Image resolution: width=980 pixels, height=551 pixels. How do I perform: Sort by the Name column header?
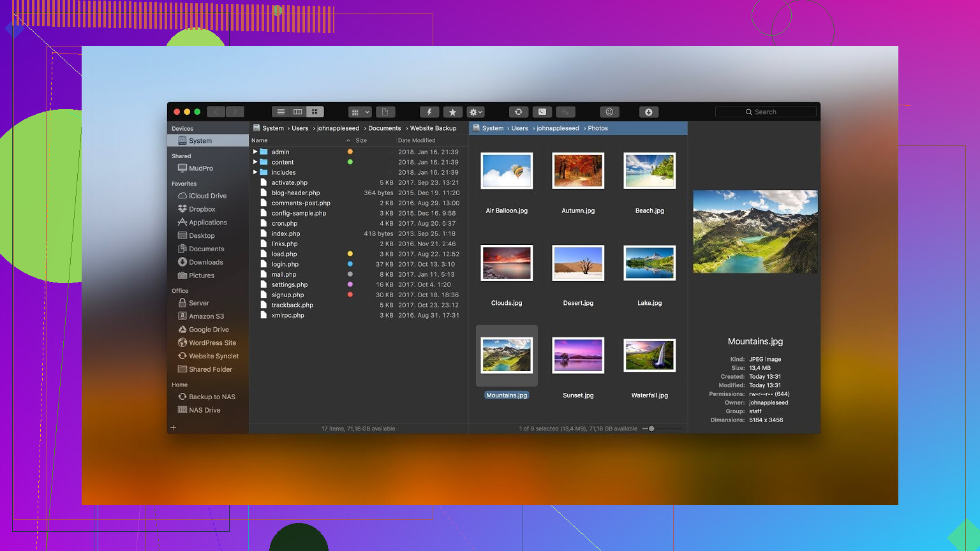point(260,140)
